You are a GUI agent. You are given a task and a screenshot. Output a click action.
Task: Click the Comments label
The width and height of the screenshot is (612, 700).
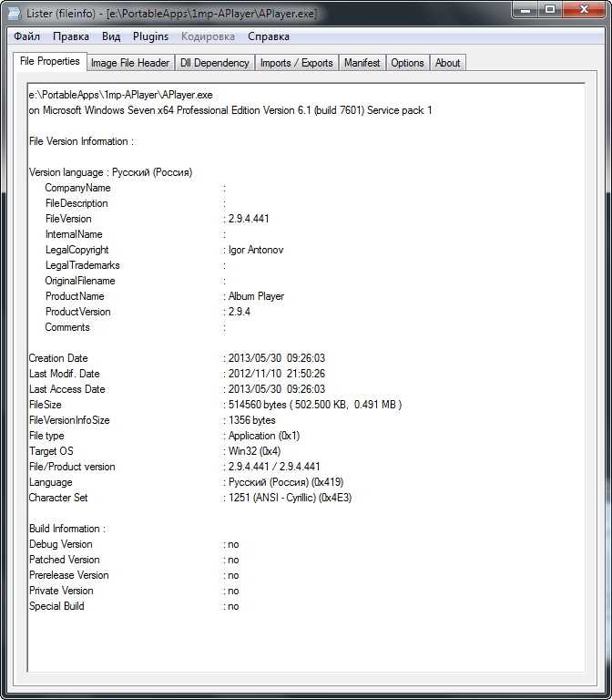click(x=67, y=327)
